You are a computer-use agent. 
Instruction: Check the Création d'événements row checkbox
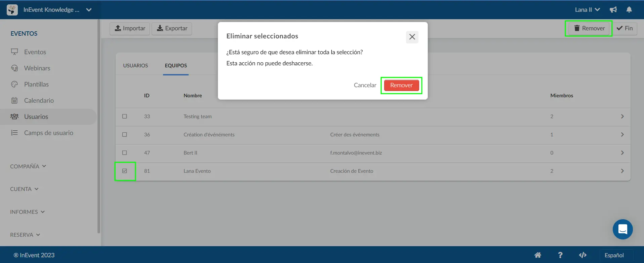125,134
